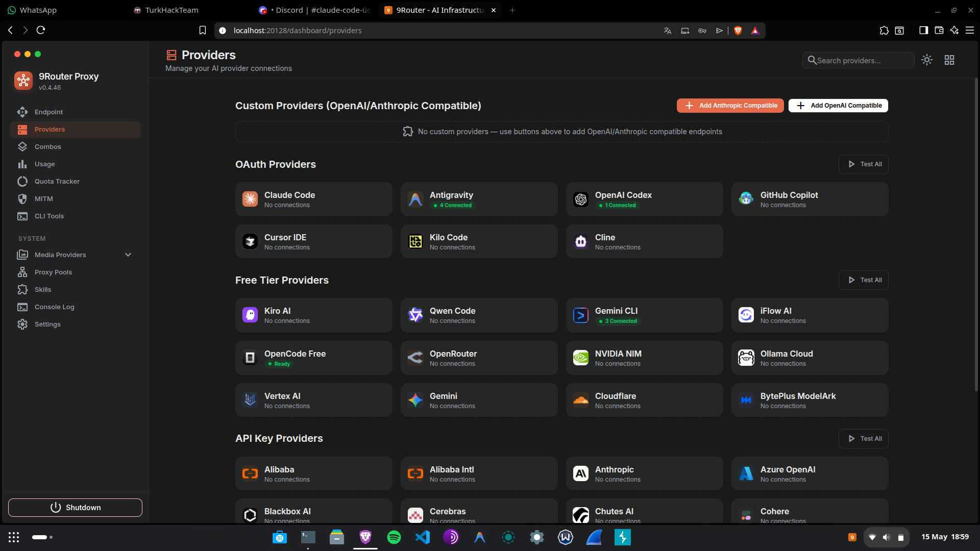Open Spotify from the taskbar

[394, 537]
